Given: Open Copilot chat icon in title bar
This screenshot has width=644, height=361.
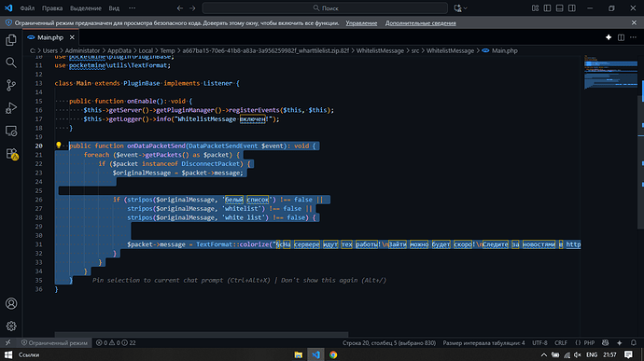Looking at the screenshot, I should pos(457,8).
